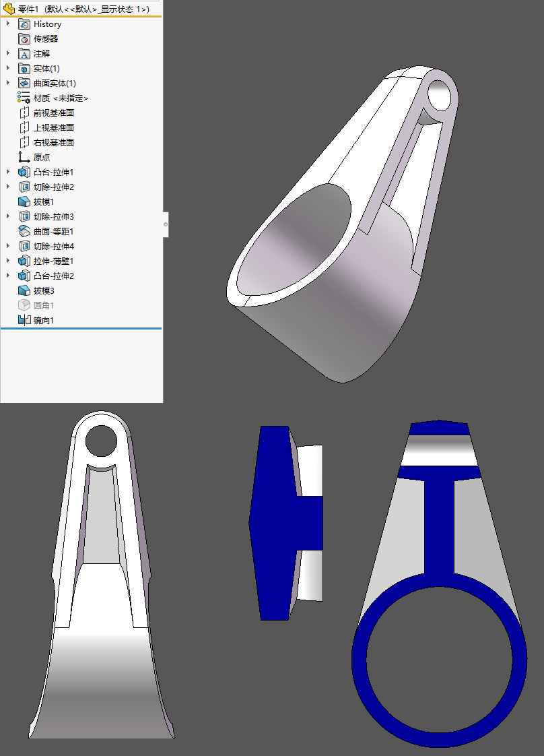Click the 材质 material icon
The image size is (544, 756).
(24, 98)
